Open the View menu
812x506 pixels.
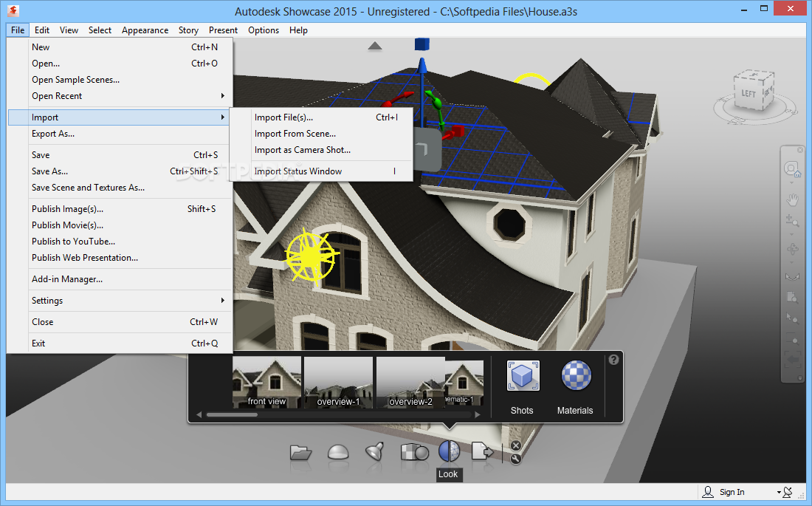click(69, 30)
